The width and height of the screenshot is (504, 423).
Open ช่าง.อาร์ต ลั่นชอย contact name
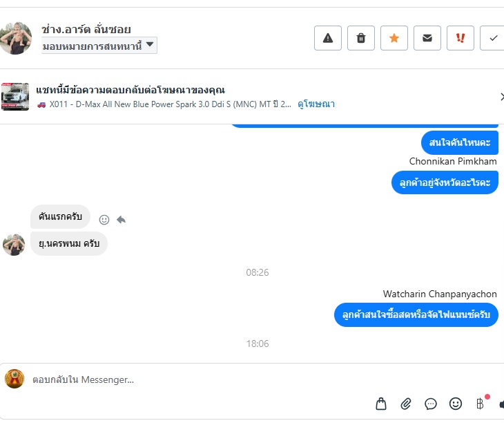[86, 29]
